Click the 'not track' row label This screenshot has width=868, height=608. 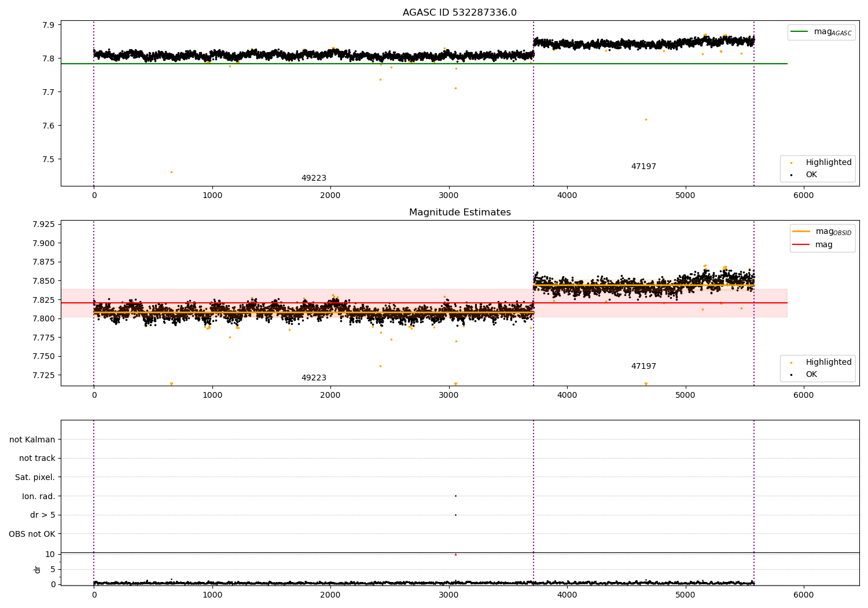(x=37, y=459)
